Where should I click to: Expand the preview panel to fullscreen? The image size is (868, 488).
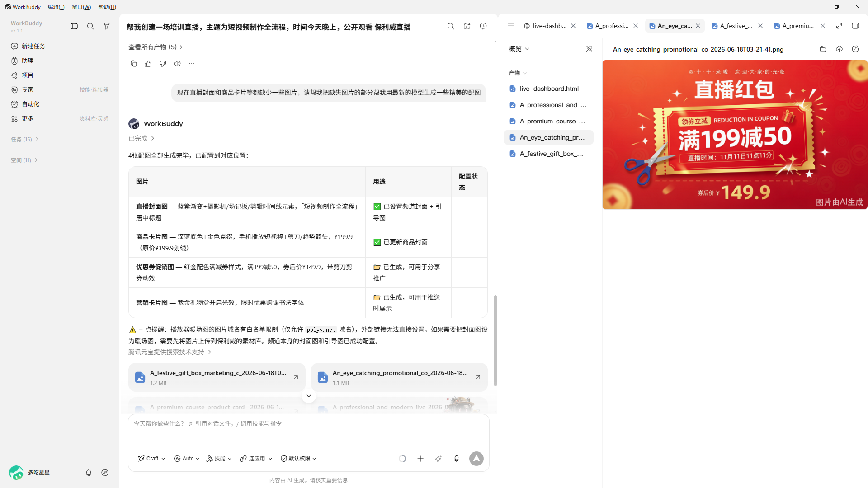(839, 26)
